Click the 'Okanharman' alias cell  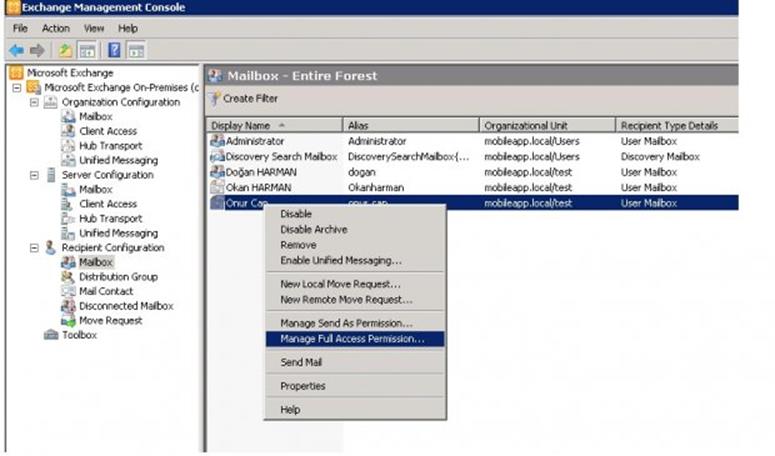tap(376, 188)
